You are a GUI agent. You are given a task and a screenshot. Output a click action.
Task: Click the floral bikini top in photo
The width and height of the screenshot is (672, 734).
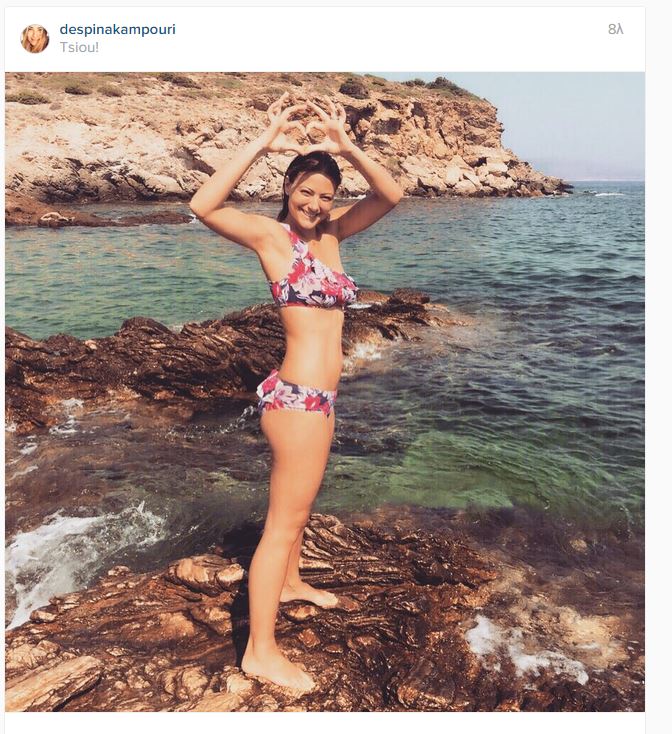[x=313, y=273]
